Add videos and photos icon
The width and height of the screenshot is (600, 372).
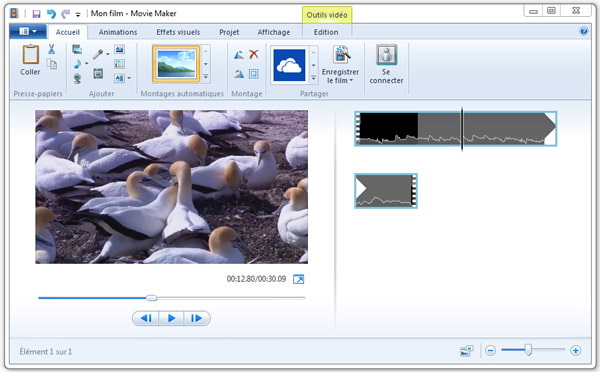77,49
